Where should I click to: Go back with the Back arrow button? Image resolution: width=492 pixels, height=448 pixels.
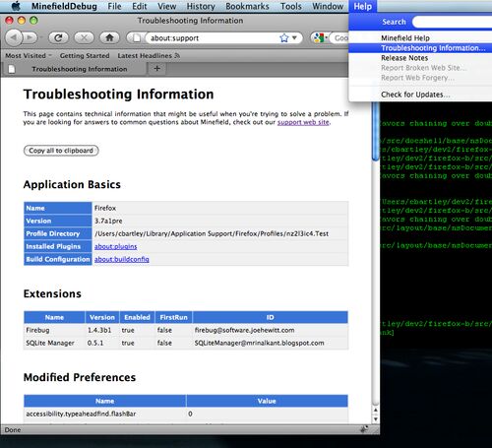[x=14, y=37]
